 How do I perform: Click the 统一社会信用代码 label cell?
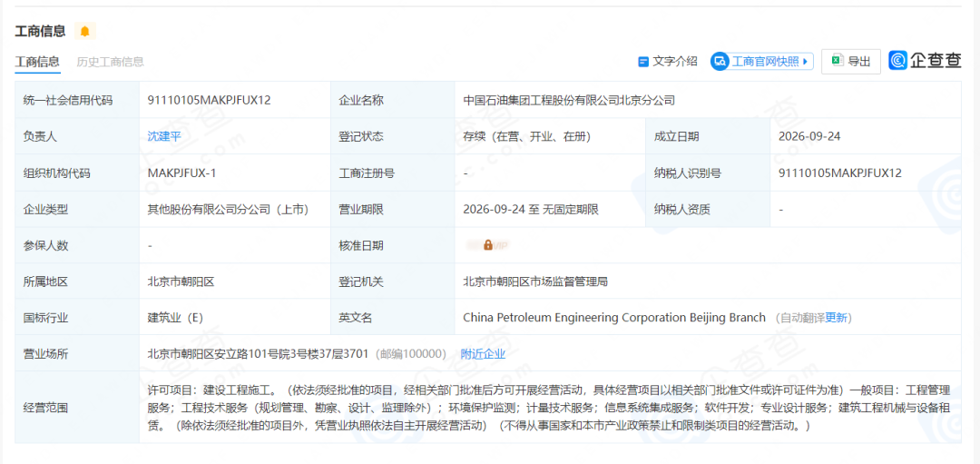click(77, 100)
